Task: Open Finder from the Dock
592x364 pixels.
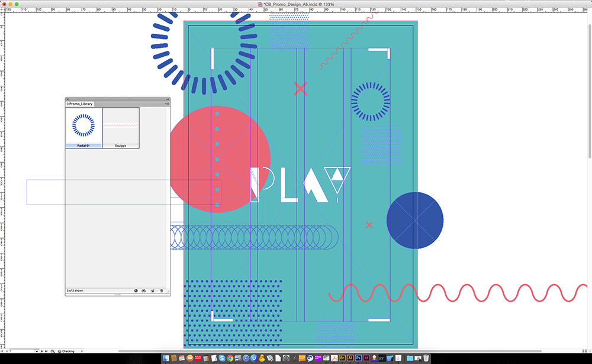Action: tap(166, 358)
